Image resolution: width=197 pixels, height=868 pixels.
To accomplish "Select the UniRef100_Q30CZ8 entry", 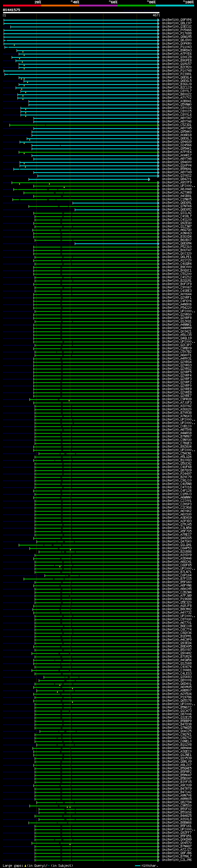I will 177,57.
